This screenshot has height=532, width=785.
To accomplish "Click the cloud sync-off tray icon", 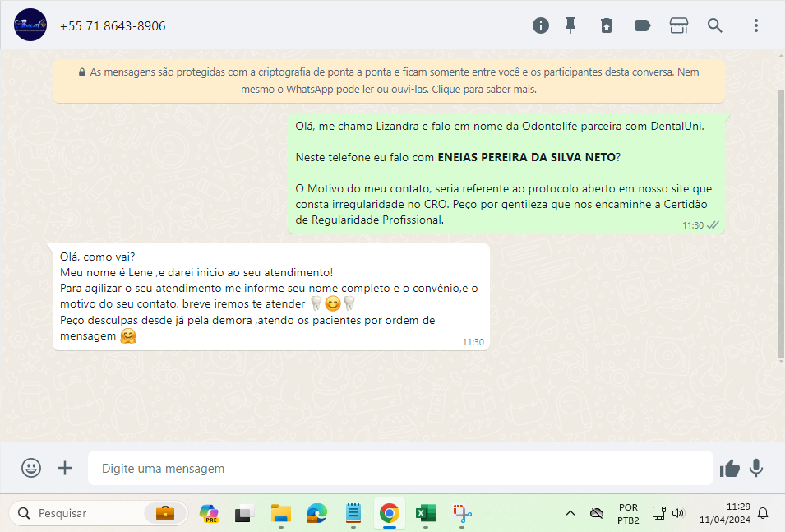I will tap(596, 513).
